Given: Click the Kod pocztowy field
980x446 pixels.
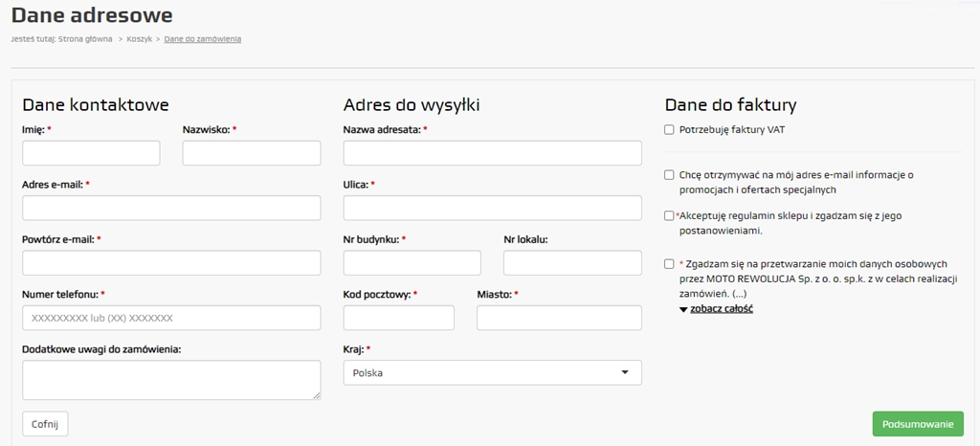Looking at the screenshot, I should (399, 318).
